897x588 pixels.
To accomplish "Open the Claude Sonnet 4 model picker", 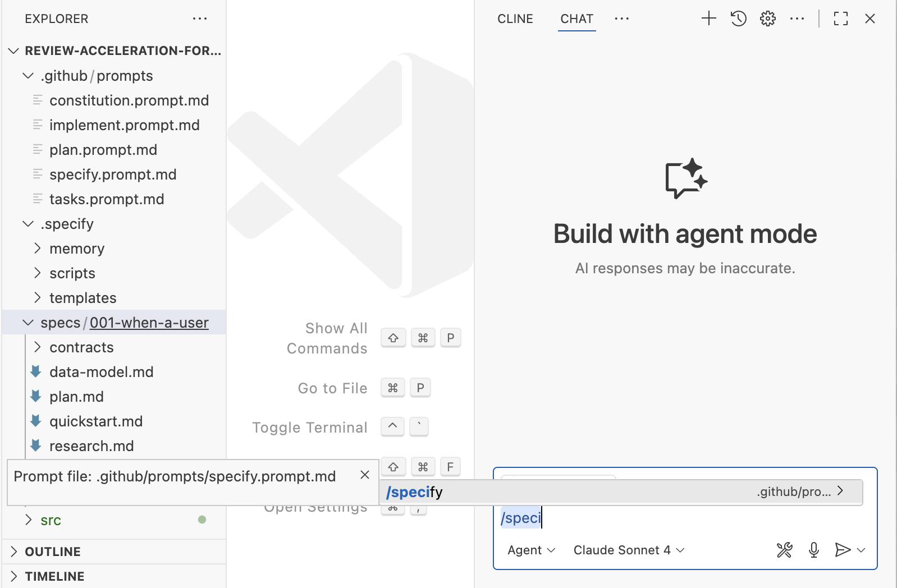I will [629, 550].
